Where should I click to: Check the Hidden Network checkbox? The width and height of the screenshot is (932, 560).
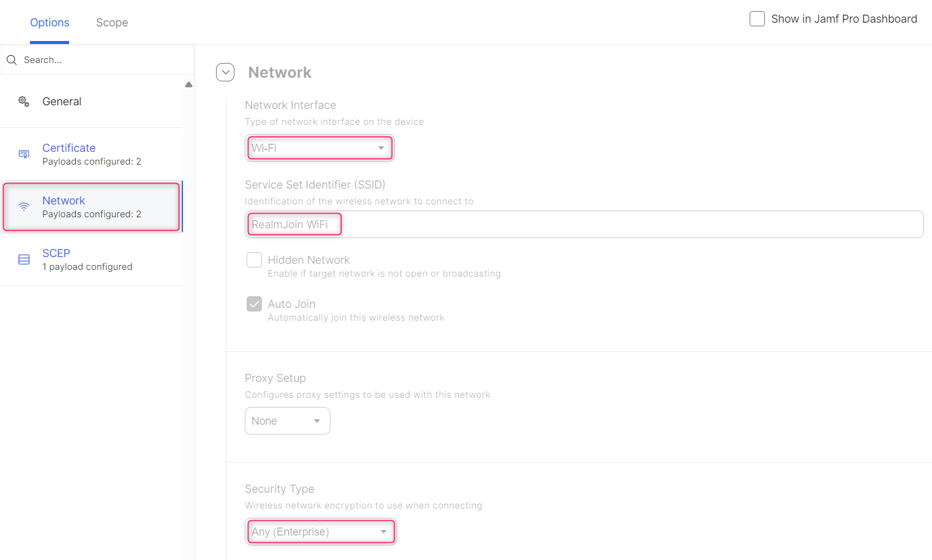click(x=254, y=260)
